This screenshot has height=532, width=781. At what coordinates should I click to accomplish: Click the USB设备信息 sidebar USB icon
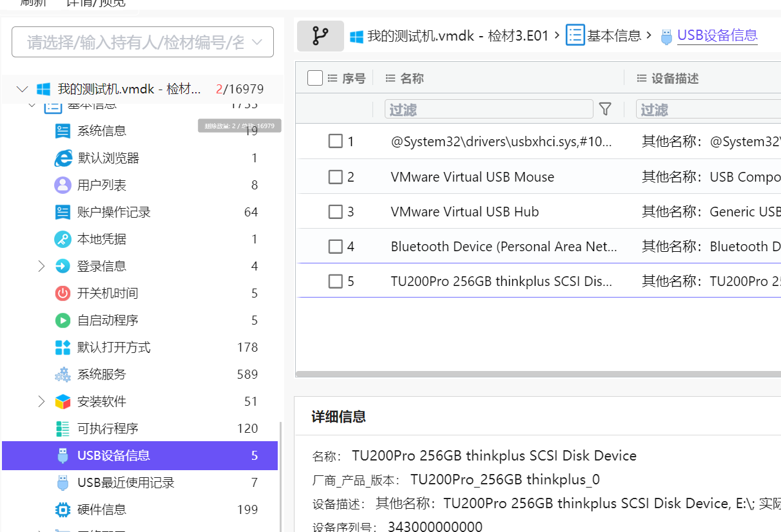(x=63, y=455)
